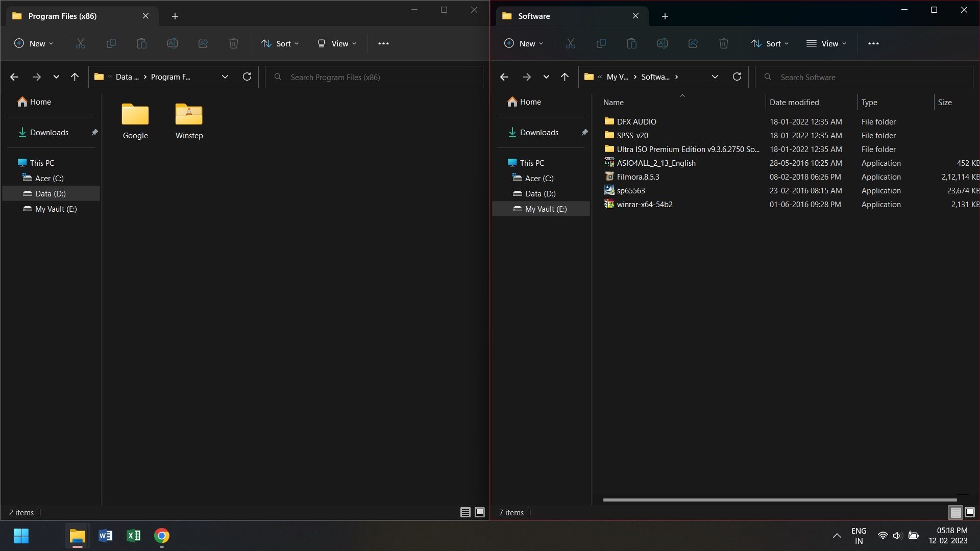This screenshot has width=980, height=551.
Task: Click Paste icon in Software window
Action: click(x=632, y=44)
